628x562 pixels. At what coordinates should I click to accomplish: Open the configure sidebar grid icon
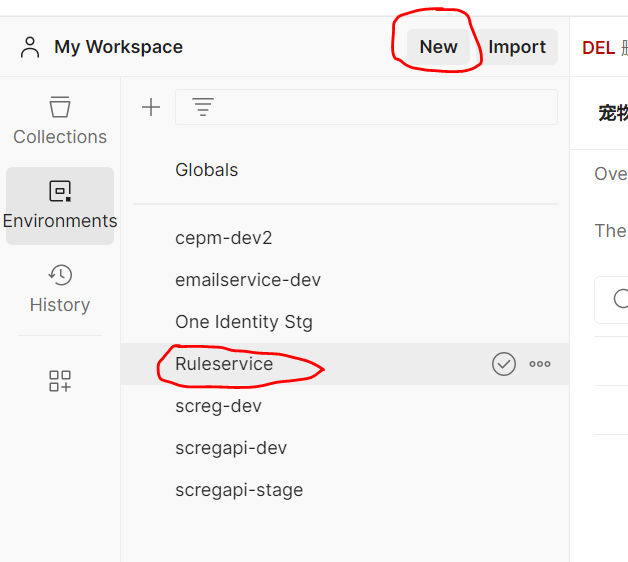[x=60, y=380]
